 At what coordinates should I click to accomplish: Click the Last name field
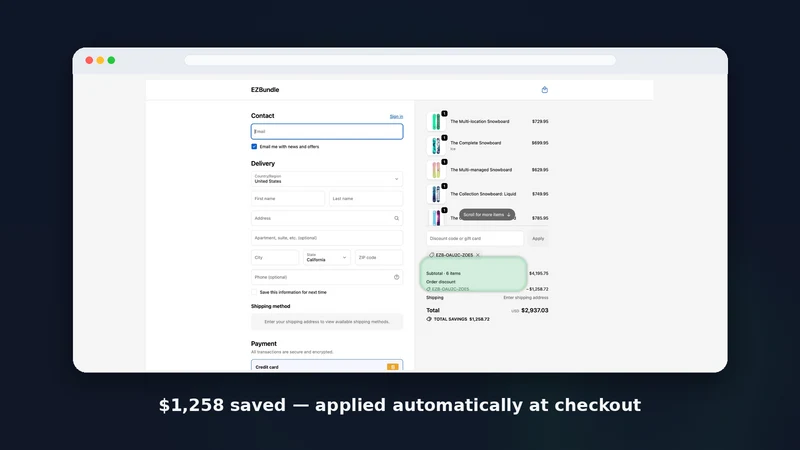coord(366,198)
